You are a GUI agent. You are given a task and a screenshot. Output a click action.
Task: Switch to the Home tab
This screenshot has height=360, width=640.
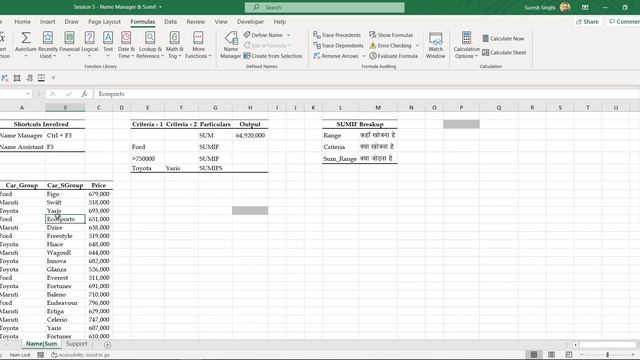coord(22,22)
